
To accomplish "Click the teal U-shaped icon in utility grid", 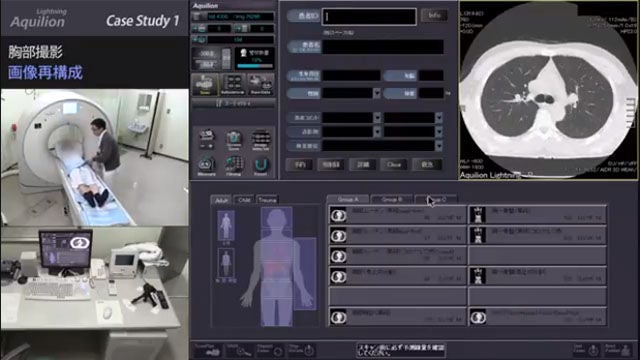I will click(261, 167).
